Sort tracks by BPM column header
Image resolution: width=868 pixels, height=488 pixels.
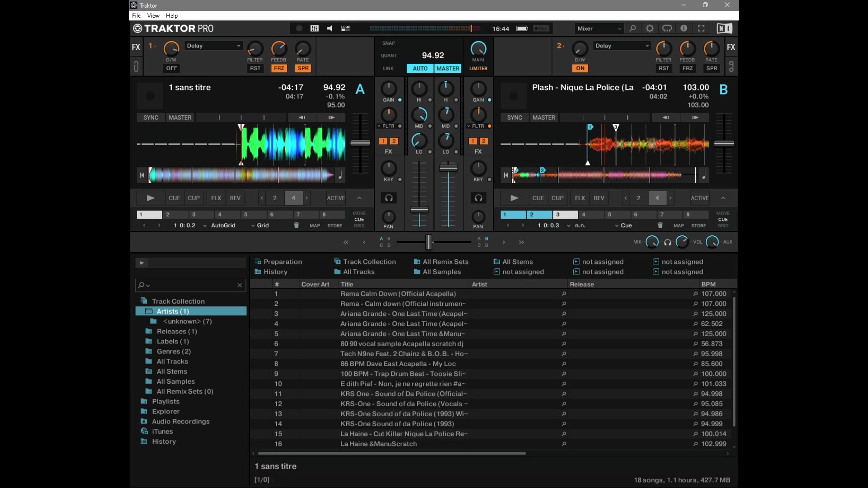coord(708,284)
